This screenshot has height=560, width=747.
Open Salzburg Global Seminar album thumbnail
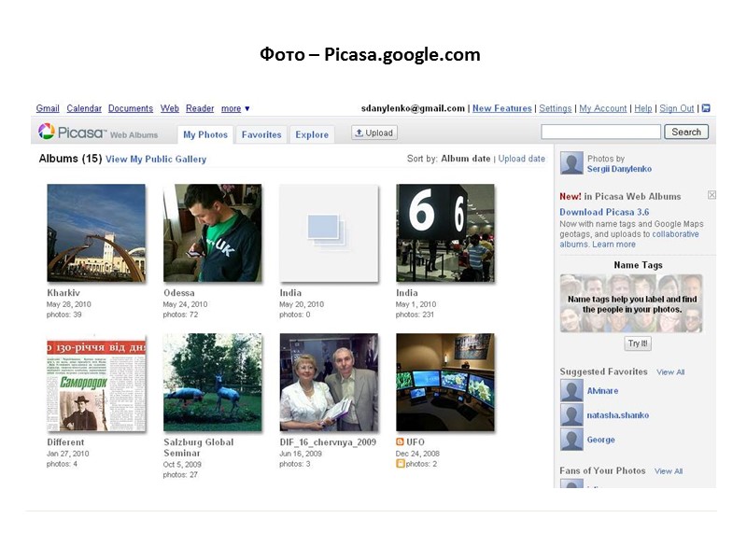coord(213,383)
